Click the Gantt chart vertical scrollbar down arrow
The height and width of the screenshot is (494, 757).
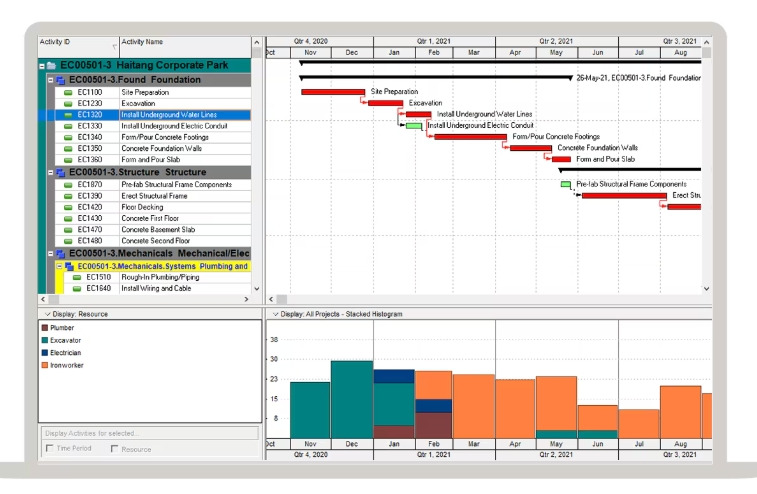click(x=706, y=288)
